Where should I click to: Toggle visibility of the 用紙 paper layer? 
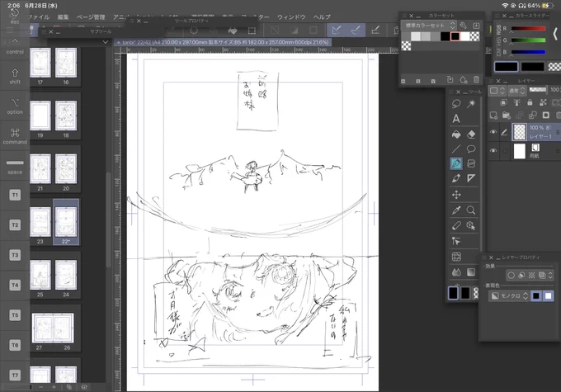(493, 151)
